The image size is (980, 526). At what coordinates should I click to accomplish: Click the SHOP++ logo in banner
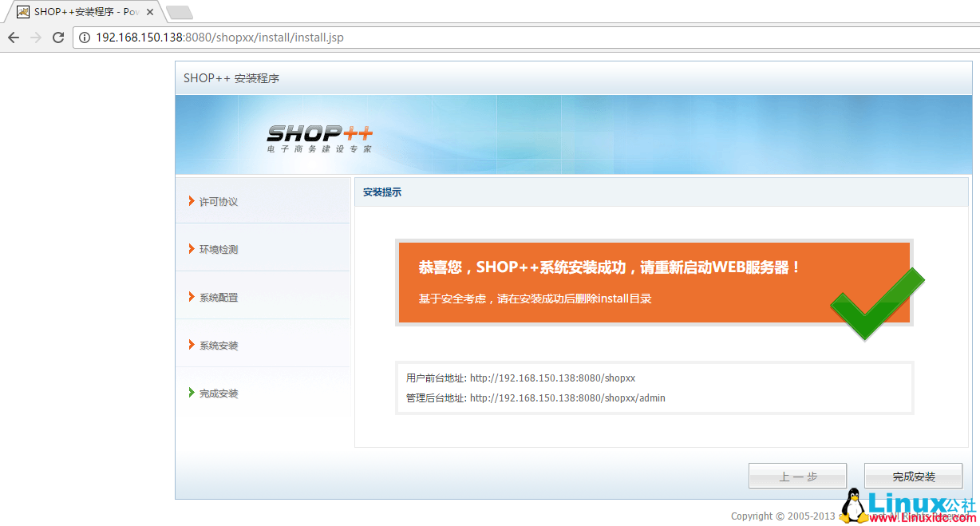(x=319, y=137)
